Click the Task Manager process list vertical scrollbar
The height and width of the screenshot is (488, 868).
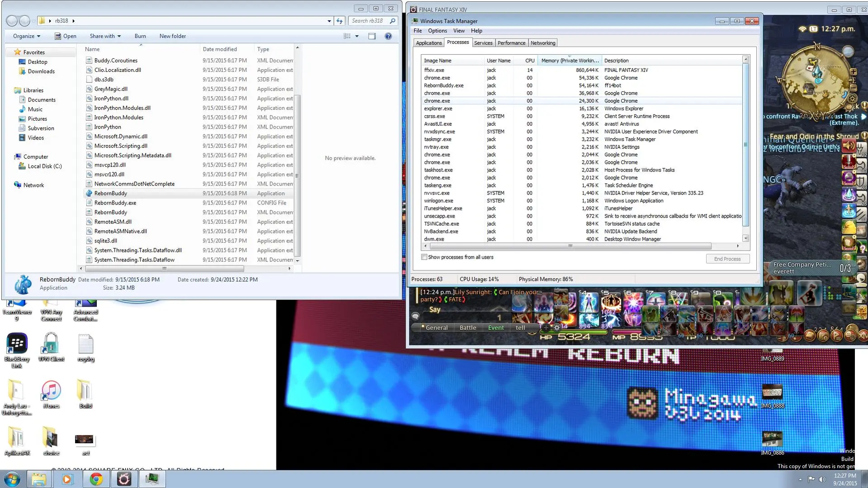[745, 145]
